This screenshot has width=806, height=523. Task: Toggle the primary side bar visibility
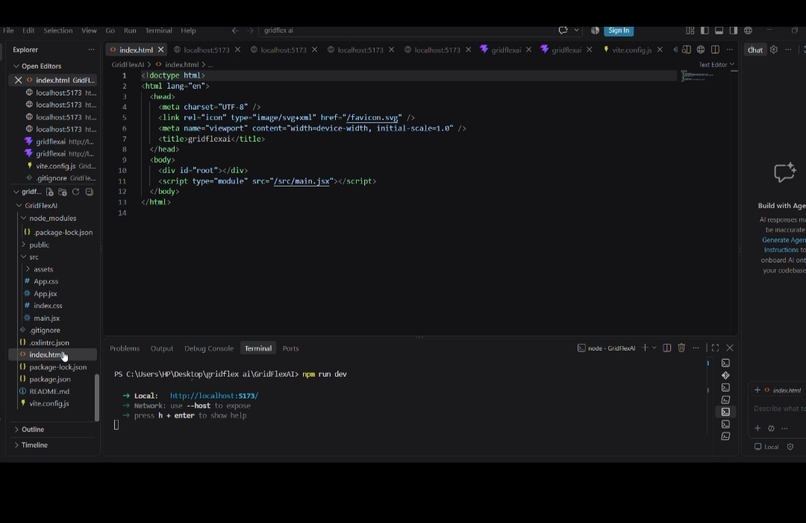point(705,30)
